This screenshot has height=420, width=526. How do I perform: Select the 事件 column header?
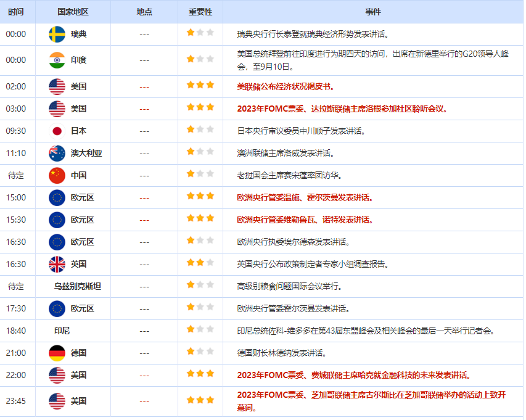coord(373,12)
